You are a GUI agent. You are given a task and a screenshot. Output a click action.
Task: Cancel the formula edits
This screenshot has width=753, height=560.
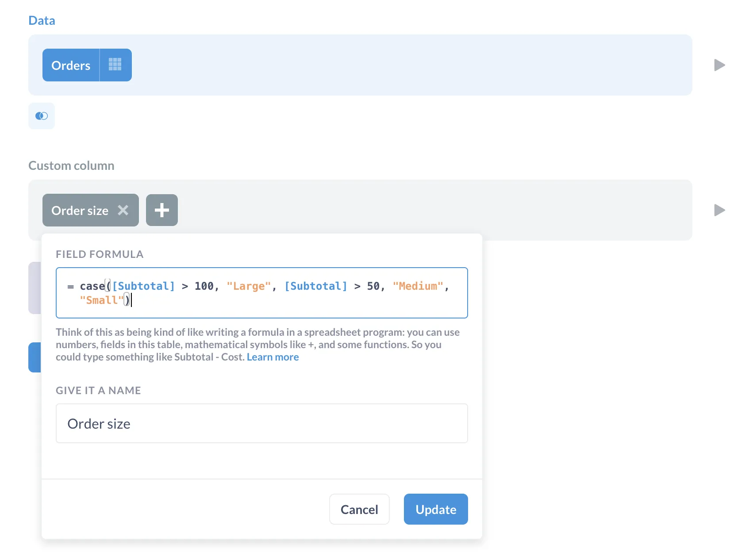pos(359,509)
